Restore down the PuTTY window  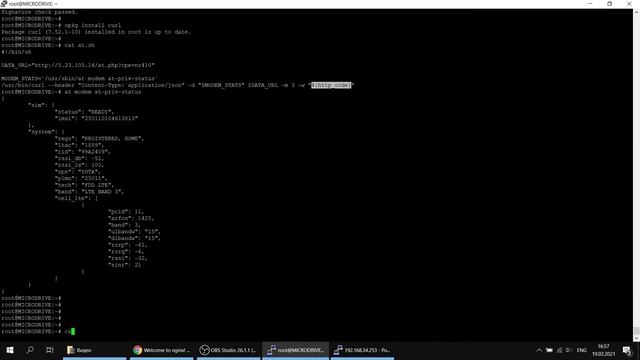coord(609,4)
